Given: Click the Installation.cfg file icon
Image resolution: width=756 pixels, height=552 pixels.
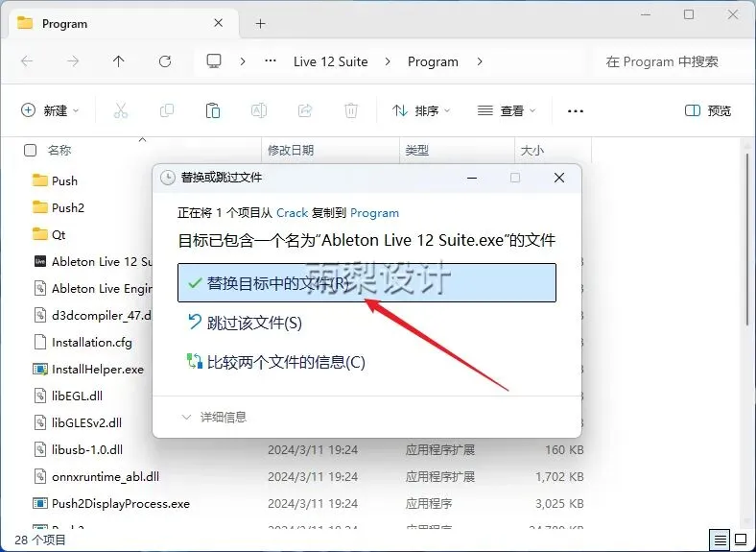Looking at the screenshot, I should 40,342.
